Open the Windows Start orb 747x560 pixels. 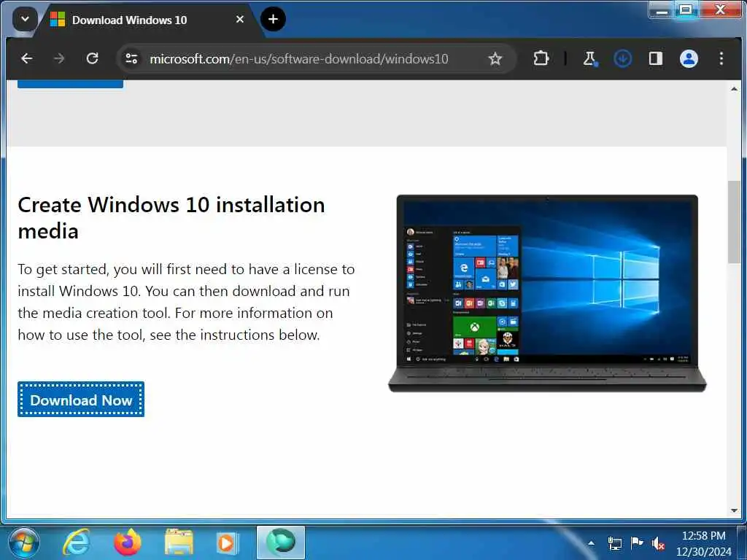click(x=24, y=542)
